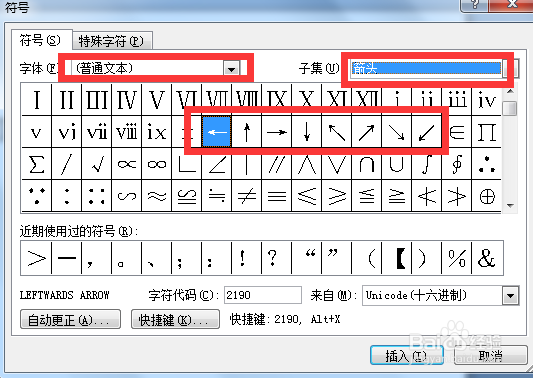Select the rightwards arrow symbol
This screenshot has width=533, height=378.
(x=277, y=132)
